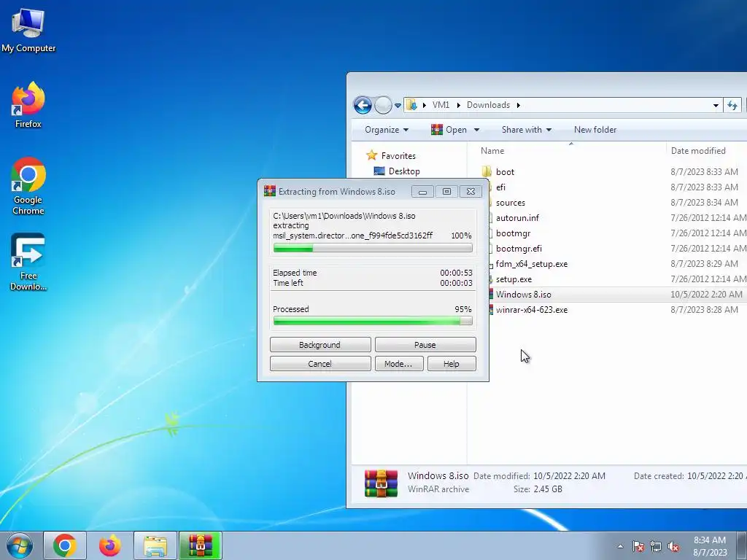Click the 8/7/2023 8:28 AM date cell
Image resolution: width=747 pixels, height=560 pixels.
704,309
